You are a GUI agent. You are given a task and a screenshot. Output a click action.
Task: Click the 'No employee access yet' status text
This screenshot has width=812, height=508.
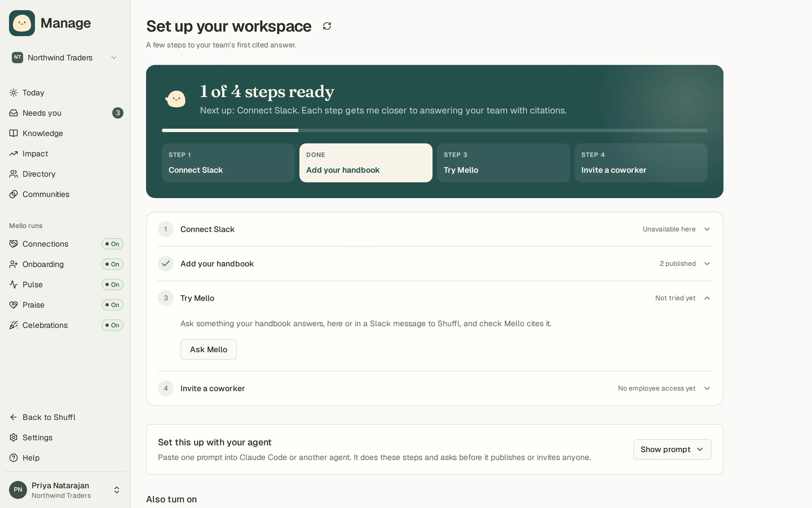point(657,388)
